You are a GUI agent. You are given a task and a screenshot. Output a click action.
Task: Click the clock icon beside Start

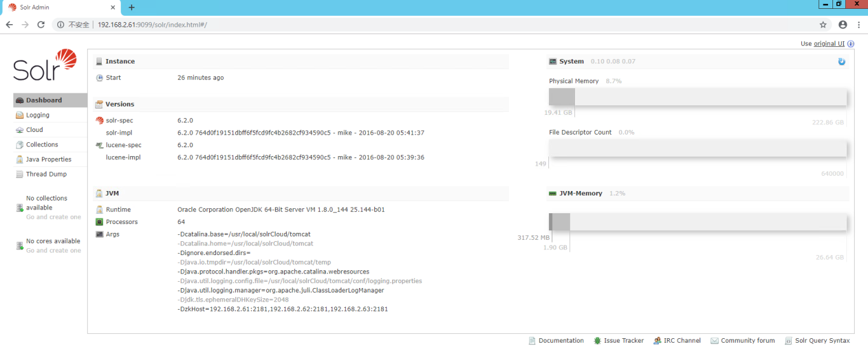(99, 78)
